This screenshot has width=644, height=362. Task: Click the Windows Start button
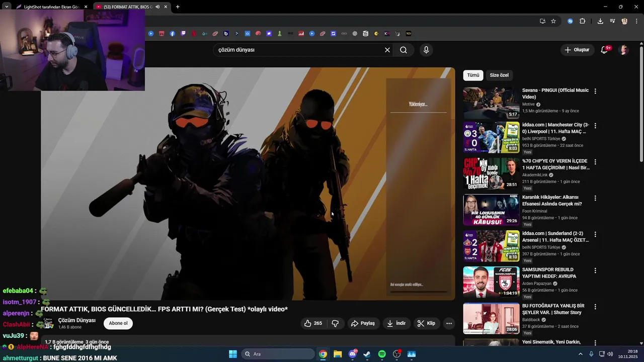tap(233, 354)
